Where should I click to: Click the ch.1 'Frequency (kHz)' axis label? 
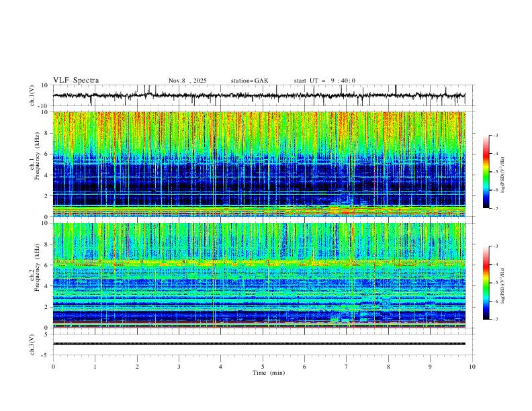(38, 156)
